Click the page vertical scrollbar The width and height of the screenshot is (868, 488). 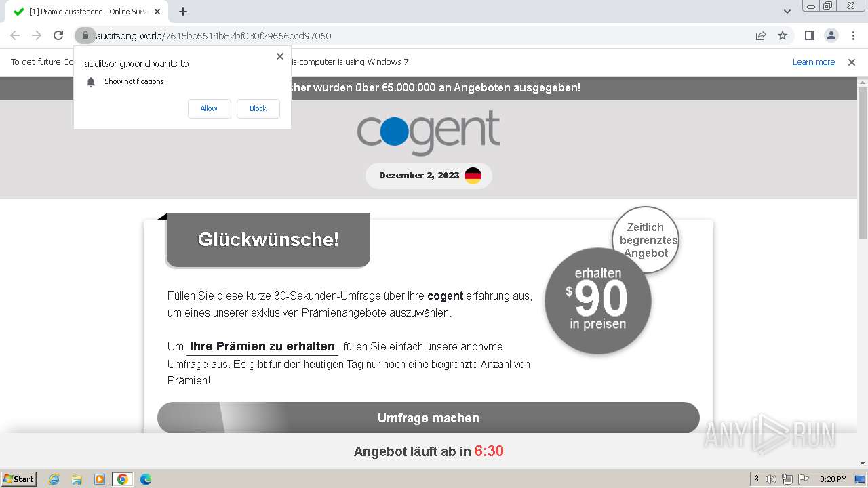863,163
